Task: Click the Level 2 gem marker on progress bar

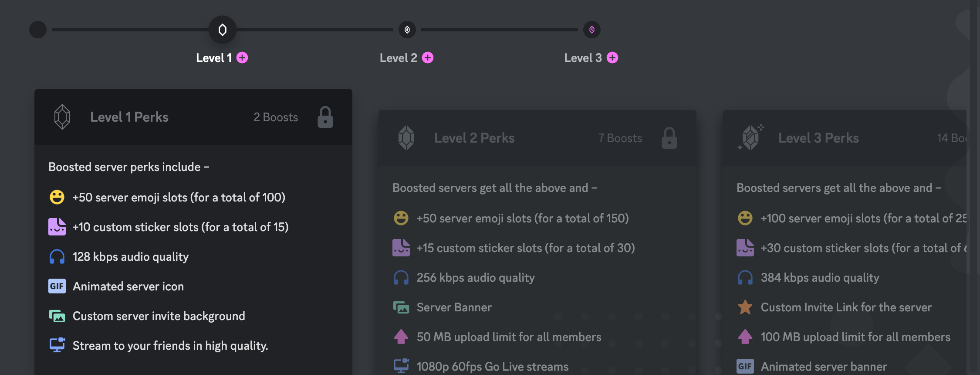Action: pyautogui.click(x=407, y=30)
